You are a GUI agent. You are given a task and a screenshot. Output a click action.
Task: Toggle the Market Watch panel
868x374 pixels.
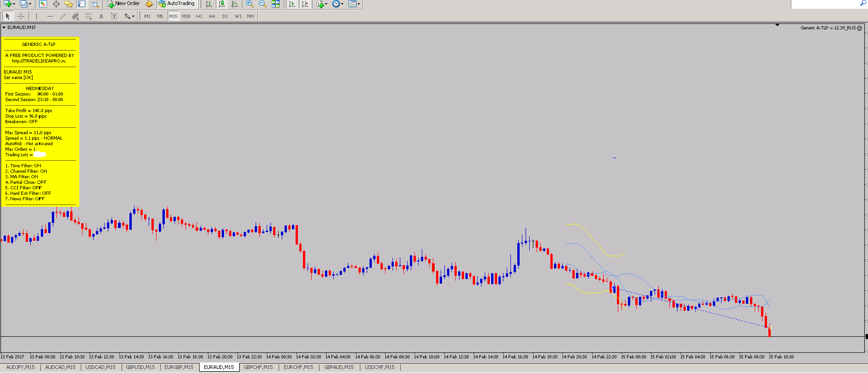click(x=43, y=4)
